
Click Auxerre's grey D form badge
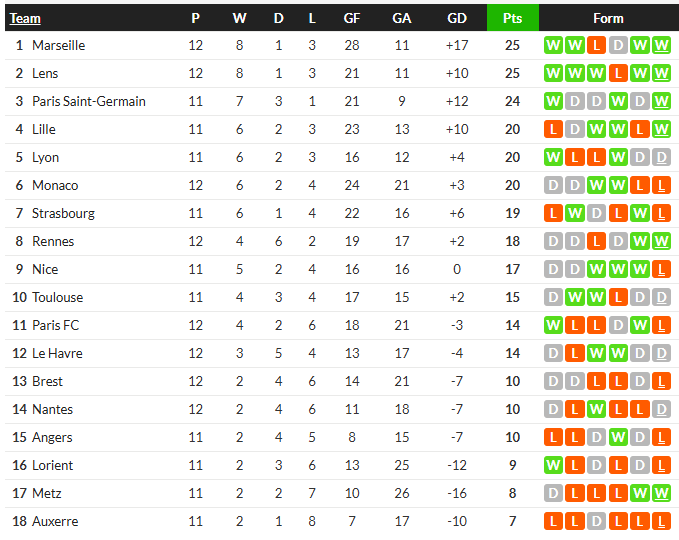[x=596, y=521]
